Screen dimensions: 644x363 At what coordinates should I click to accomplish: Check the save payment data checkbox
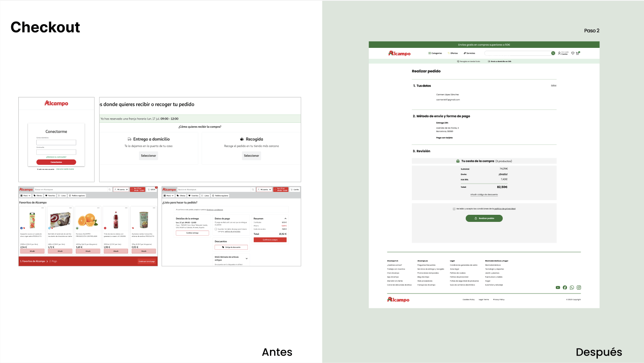click(x=216, y=229)
